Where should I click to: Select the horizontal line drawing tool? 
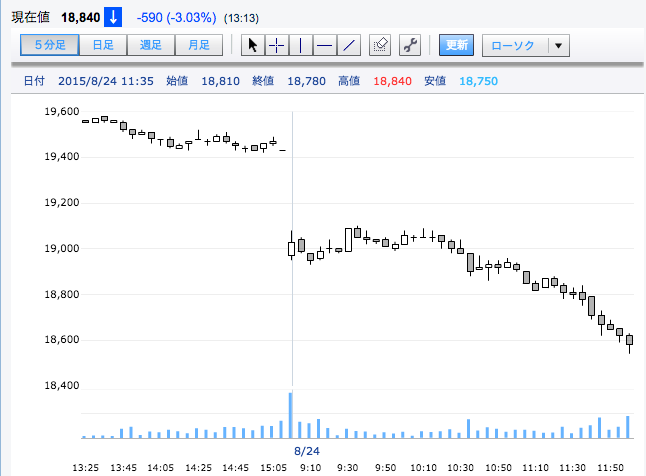325,45
